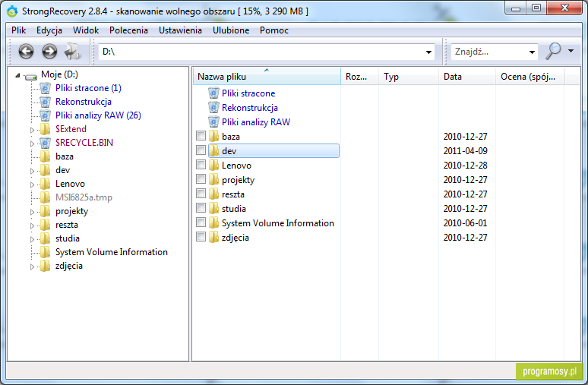Open the Edycja menu
The height and width of the screenshot is (385, 588).
pyautogui.click(x=49, y=30)
